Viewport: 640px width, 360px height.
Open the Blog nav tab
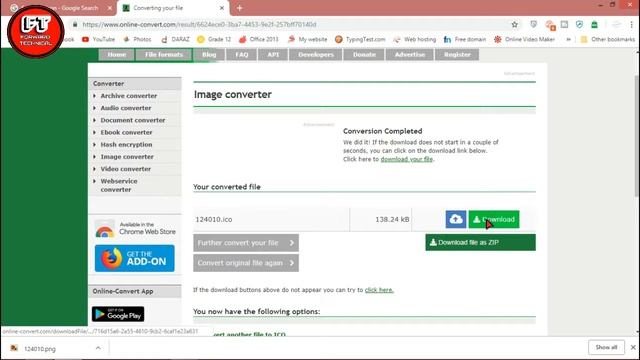click(209, 54)
